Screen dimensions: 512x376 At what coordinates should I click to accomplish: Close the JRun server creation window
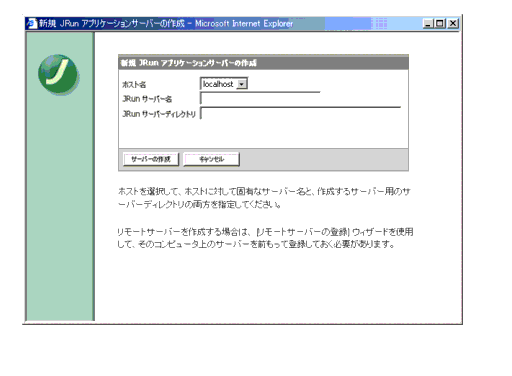point(453,23)
